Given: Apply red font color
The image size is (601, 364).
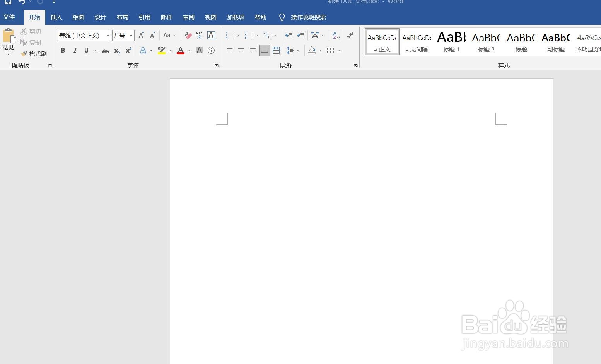Looking at the screenshot, I should click(x=180, y=50).
